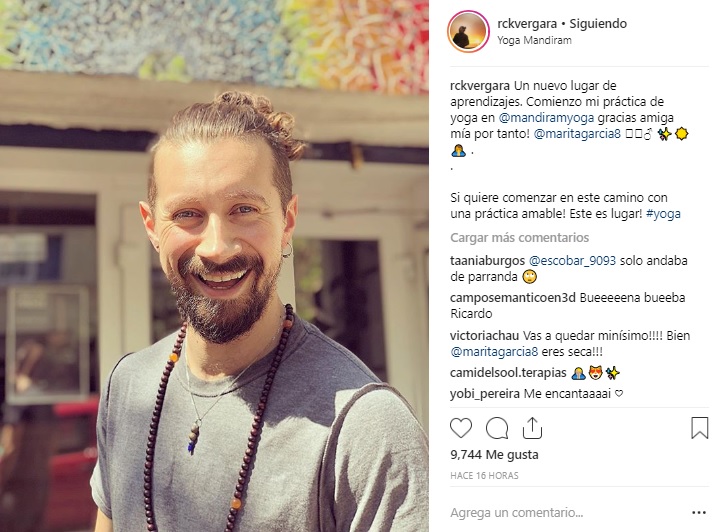View the 9,744 Me gusta likes list
Image resolution: width=714 pixels, height=532 pixels.
click(494, 455)
